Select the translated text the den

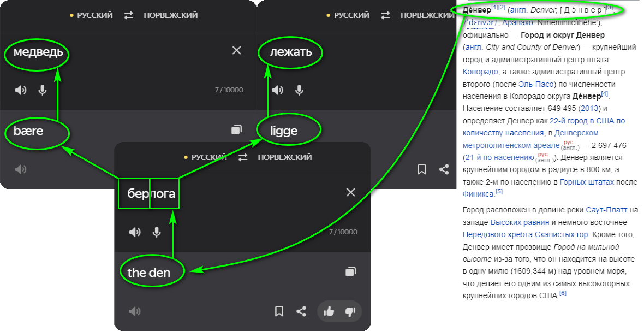click(x=148, y=273)
